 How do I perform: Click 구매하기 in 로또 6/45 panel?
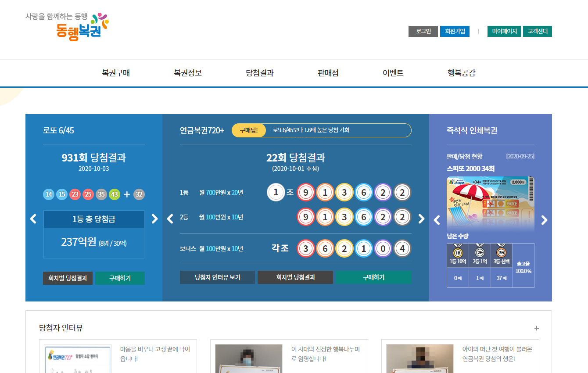120,278
